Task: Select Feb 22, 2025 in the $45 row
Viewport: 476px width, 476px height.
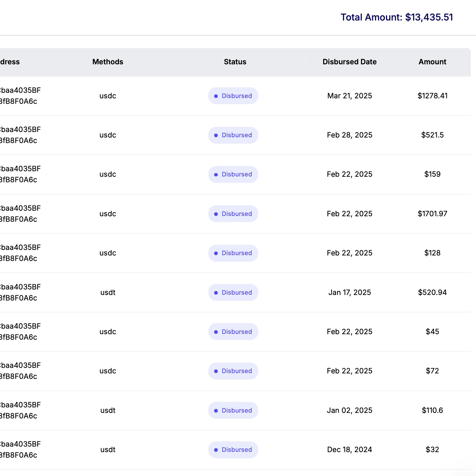Action: coord(349,332)
